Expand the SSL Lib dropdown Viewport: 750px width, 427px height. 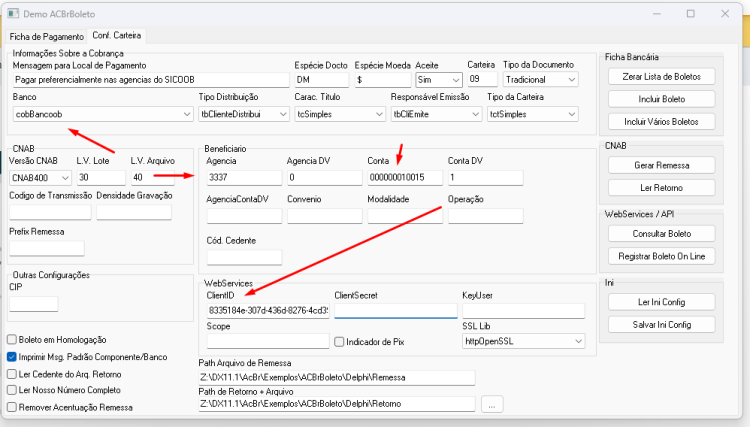point(524,341)
